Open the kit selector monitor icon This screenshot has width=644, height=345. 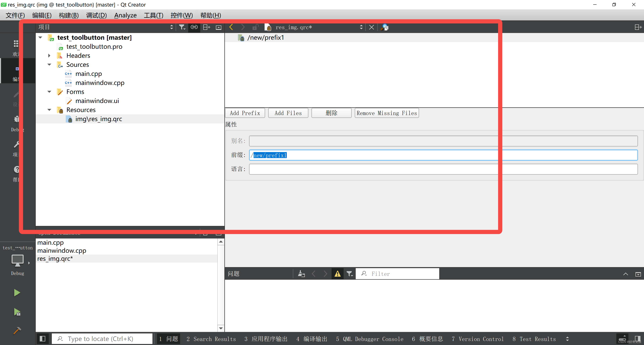point(17,261)
